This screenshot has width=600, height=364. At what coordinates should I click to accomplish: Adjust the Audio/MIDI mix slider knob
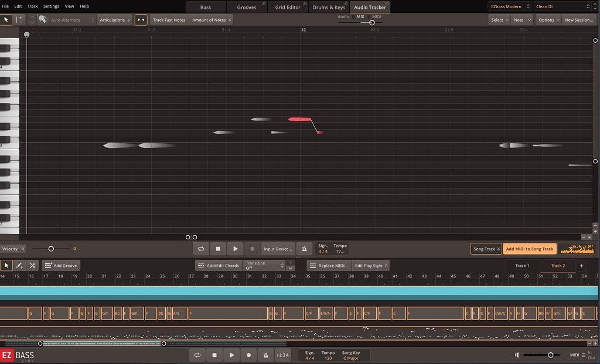pyautogui.click(x=371, y=23)
